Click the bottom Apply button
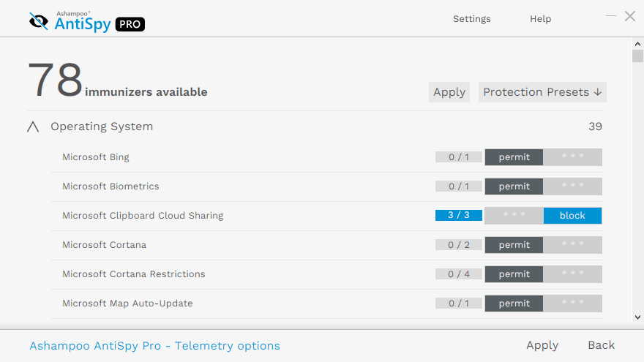This screenshot has width=644, height=362. coord(542,345)
